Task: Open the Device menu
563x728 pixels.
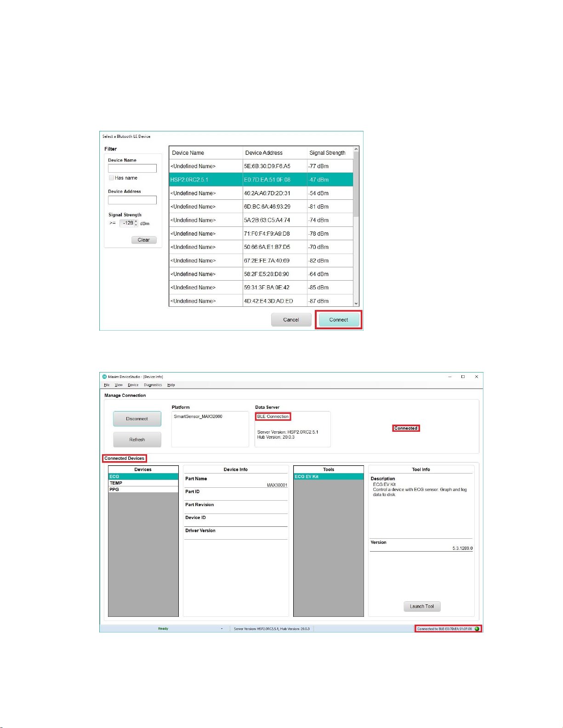Action: (133, 385)
